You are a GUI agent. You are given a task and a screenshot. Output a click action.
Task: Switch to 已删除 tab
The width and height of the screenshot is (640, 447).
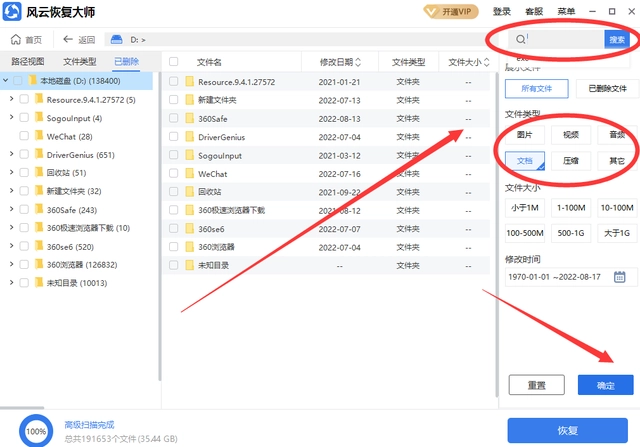(127, 62)
